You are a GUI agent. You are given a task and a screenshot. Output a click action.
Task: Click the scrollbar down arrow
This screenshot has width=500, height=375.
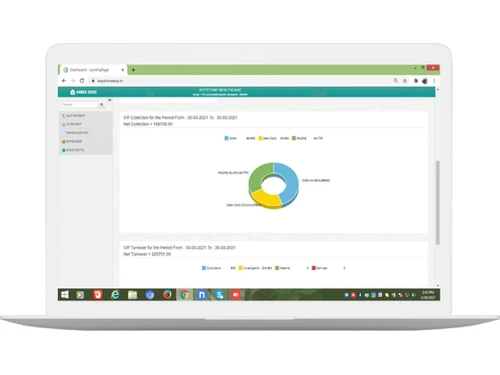pos(438,285)
